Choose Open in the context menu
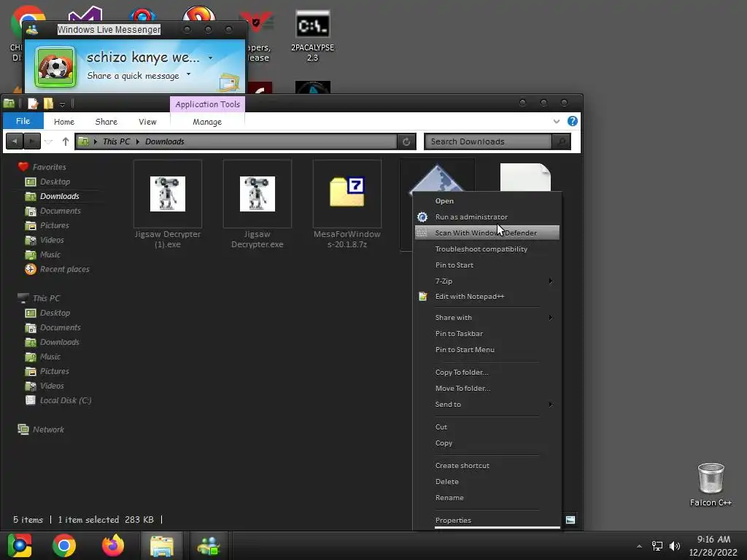Screen dimensions: 747x560 coord(444,201)
